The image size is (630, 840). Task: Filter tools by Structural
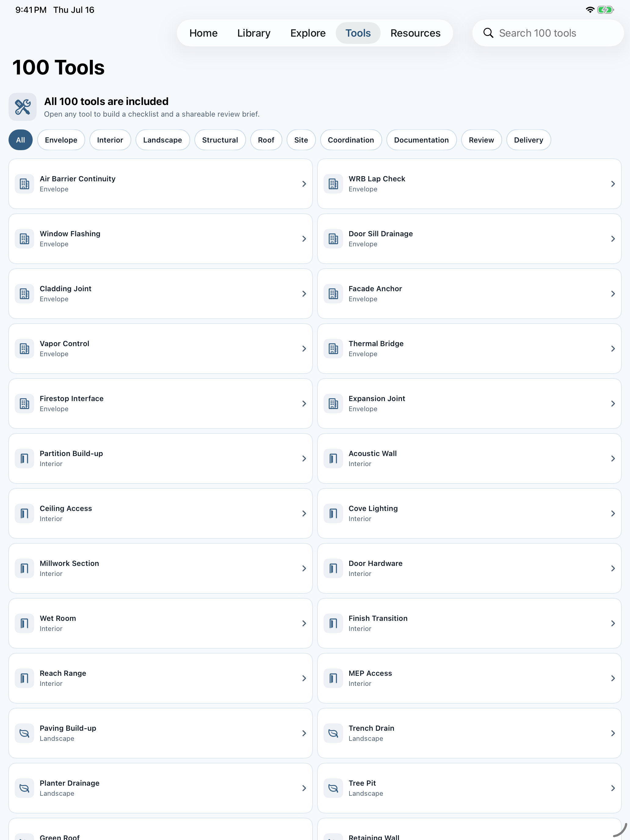point(220,140)
